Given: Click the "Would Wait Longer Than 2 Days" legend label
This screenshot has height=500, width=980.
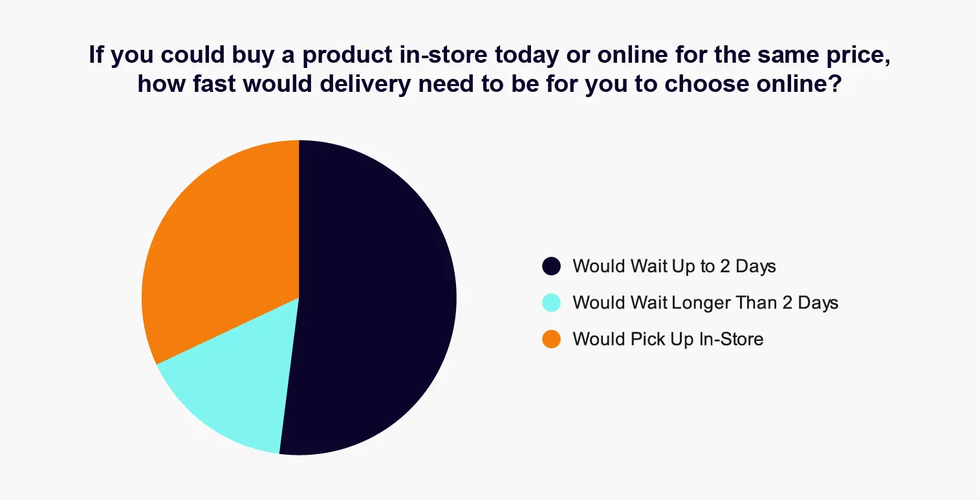Looking at the screenshot, I should 705,302.
